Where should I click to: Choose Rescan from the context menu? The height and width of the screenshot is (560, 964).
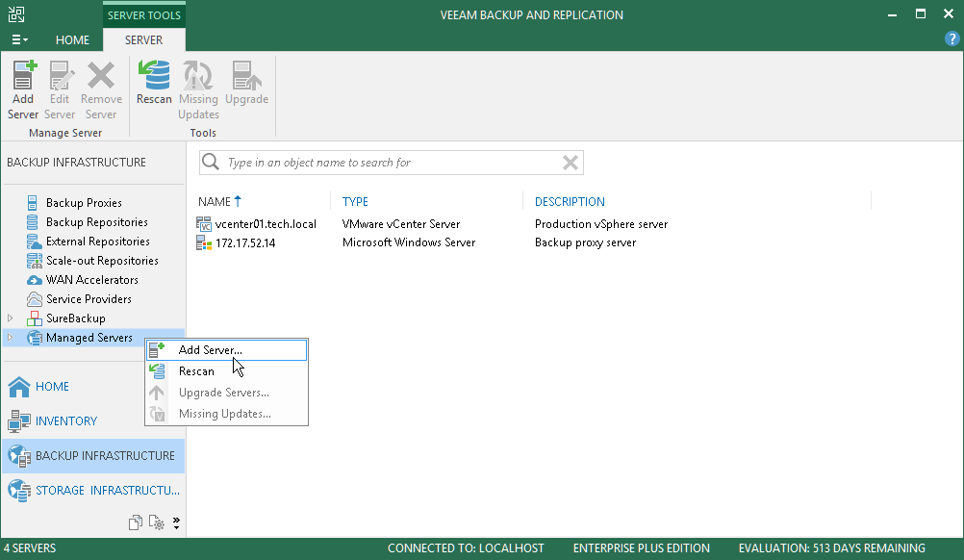point(226,371)
